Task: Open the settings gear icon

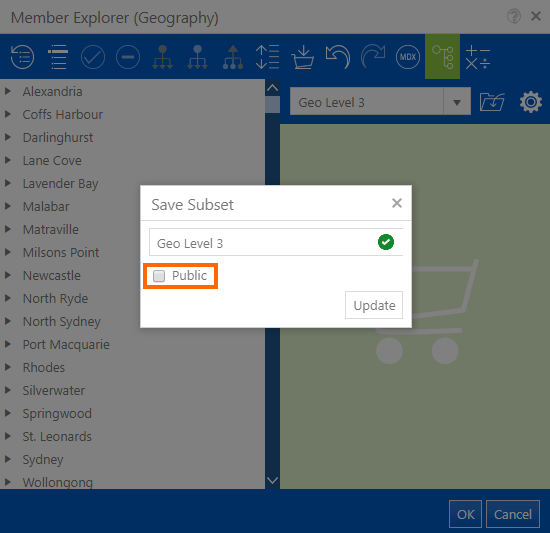Action: 531,102
